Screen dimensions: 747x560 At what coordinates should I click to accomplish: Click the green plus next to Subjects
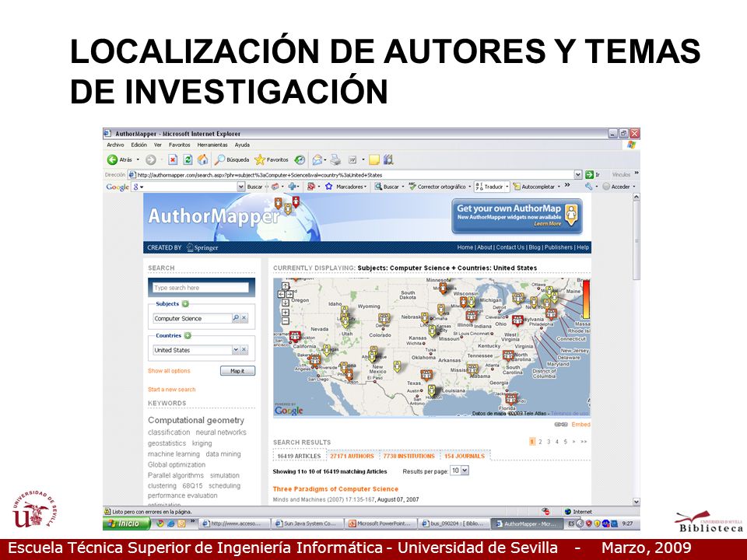(x=185, y=304)
